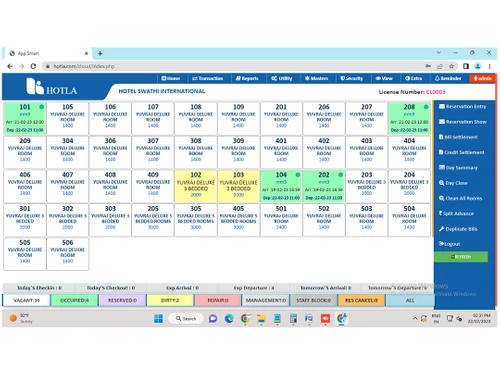500x375 pixels.
Task: Open Windows Start button
Action: point(159,319)
